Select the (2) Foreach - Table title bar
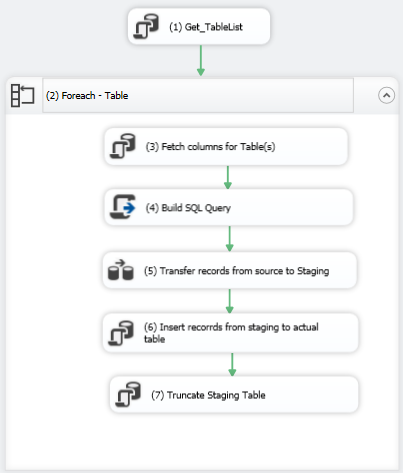The height and width of the screenshot is (473, 403). [x=198, y=96]
